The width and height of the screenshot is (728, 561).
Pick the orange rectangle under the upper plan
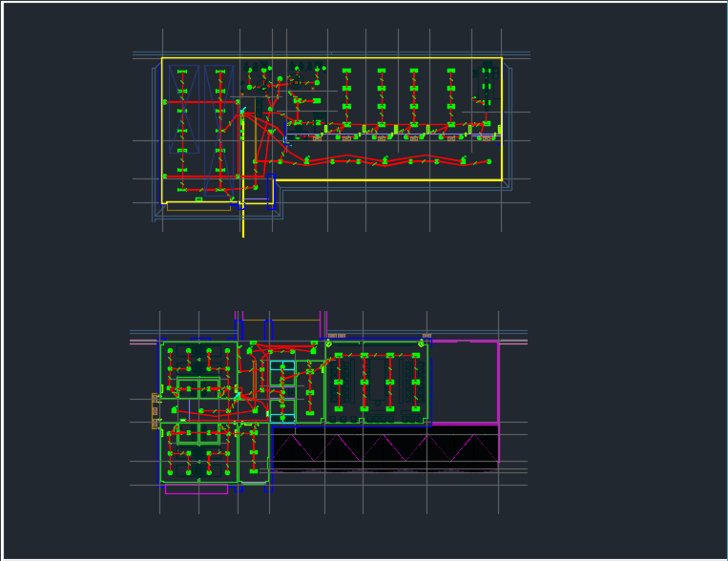coord(198,207)
